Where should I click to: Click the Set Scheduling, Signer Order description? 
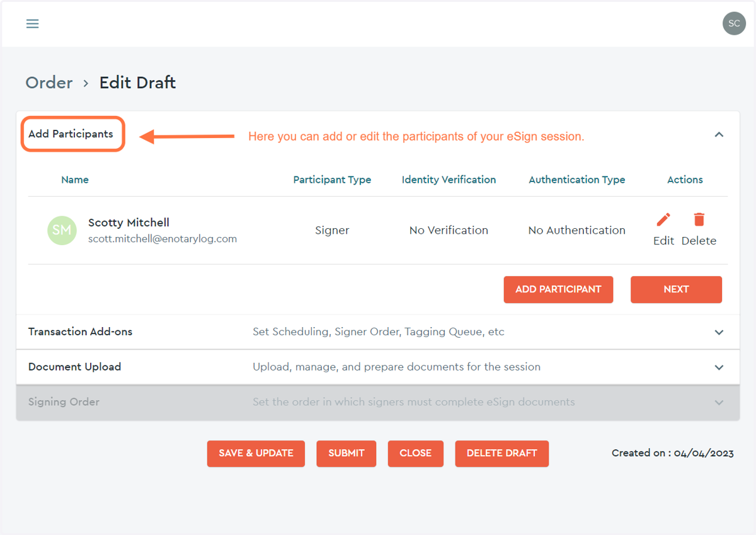coord(379,331)
